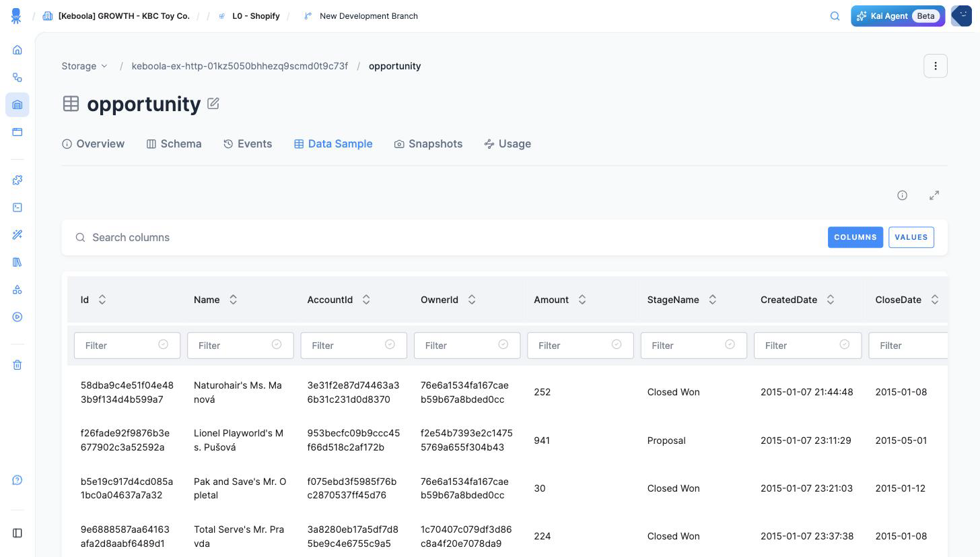This screenshot has width=980, height=557.
Task: Open the L0 - Shopify project switcher
Action: [x=249, y=16]
